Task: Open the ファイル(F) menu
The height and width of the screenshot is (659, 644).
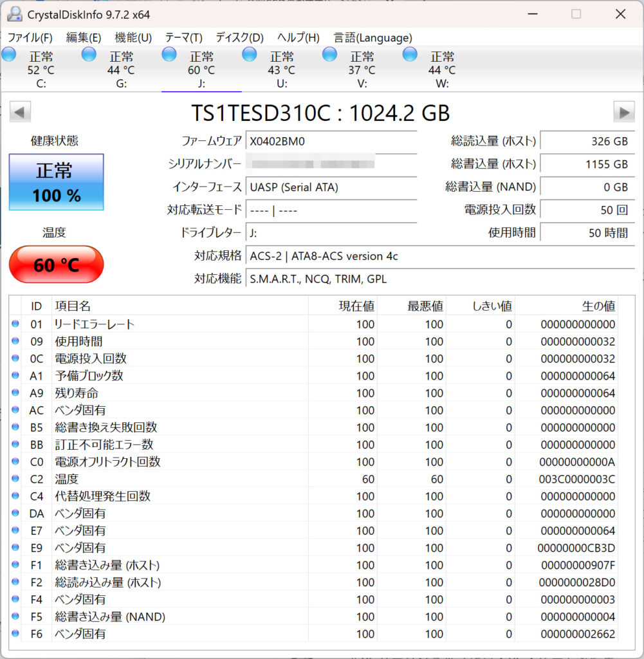Action: (30, 37)
